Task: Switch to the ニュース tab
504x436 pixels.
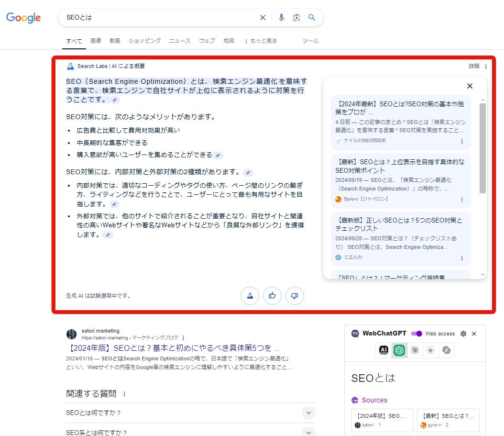Action: coord(180,41)
